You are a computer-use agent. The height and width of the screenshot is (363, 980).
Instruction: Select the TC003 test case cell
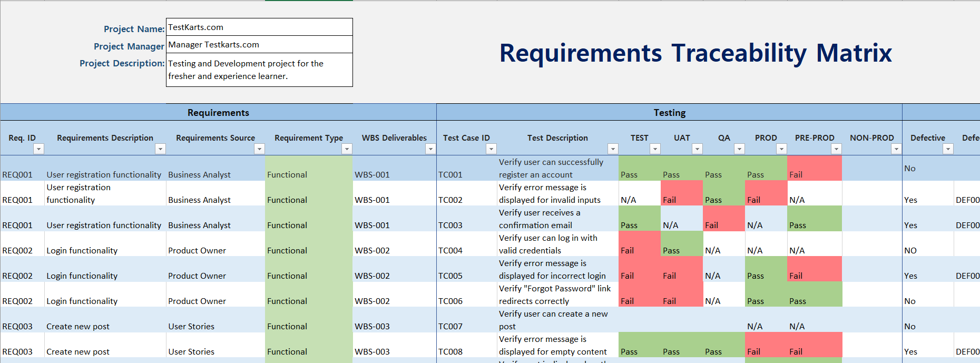coord(467,219)
